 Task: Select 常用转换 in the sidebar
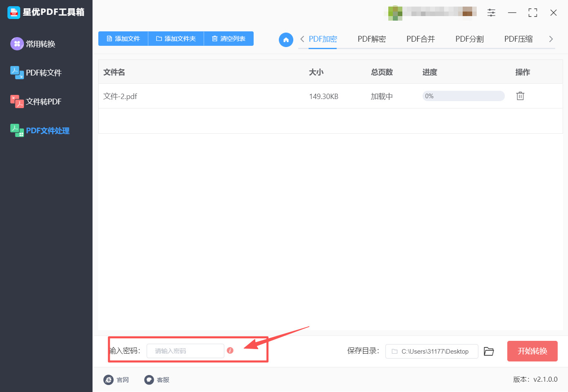40,44
